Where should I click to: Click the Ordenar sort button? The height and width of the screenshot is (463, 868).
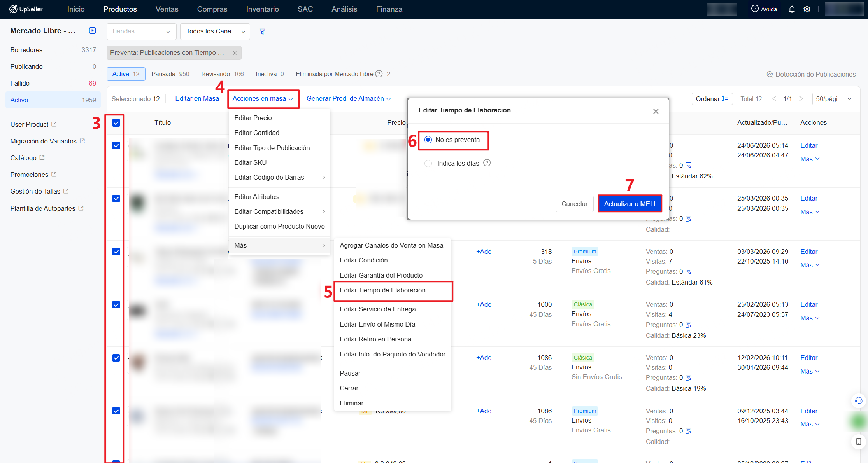coord(712,99)
